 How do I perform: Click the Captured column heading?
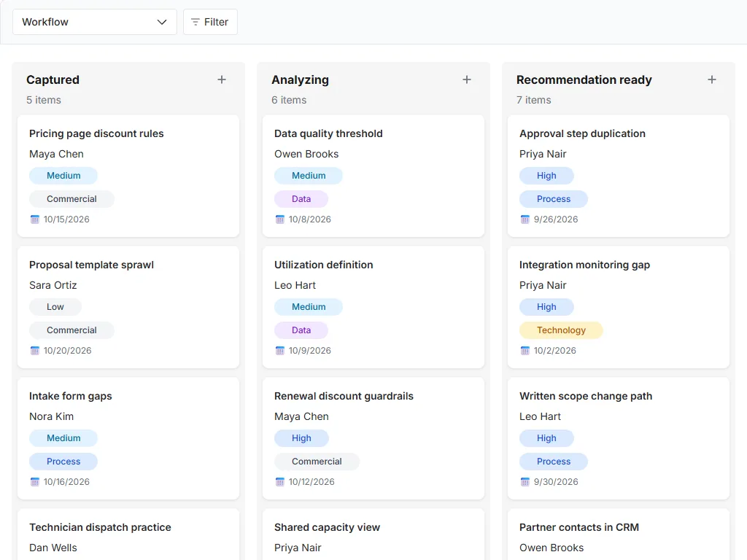coord(53,80)
